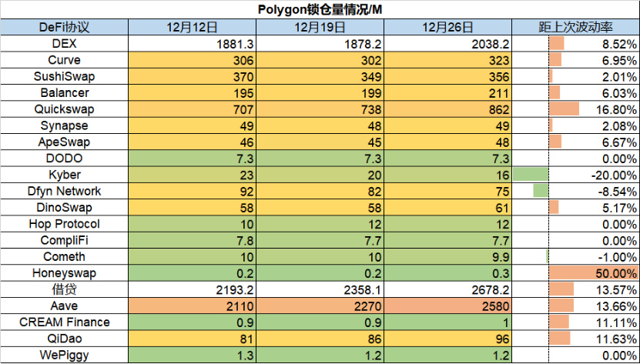Viewport: 640px width, 364px height.
Task: Select the Synapse change cell 2.08%
Action: click(575, 125)
